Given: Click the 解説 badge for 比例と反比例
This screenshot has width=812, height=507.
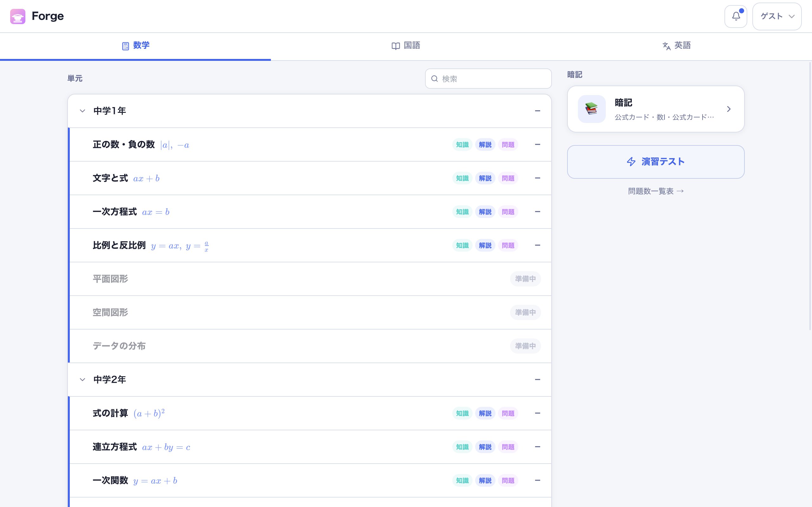Looking at the screenshot, I should click(x=485, y=245).
